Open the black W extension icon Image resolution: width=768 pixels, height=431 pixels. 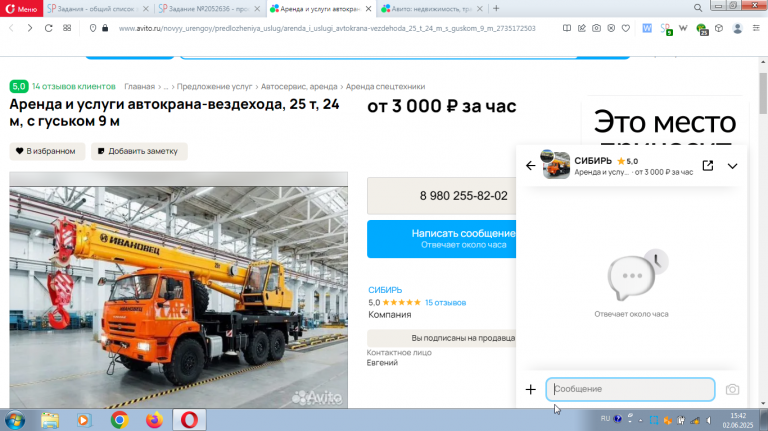[683, 28]
